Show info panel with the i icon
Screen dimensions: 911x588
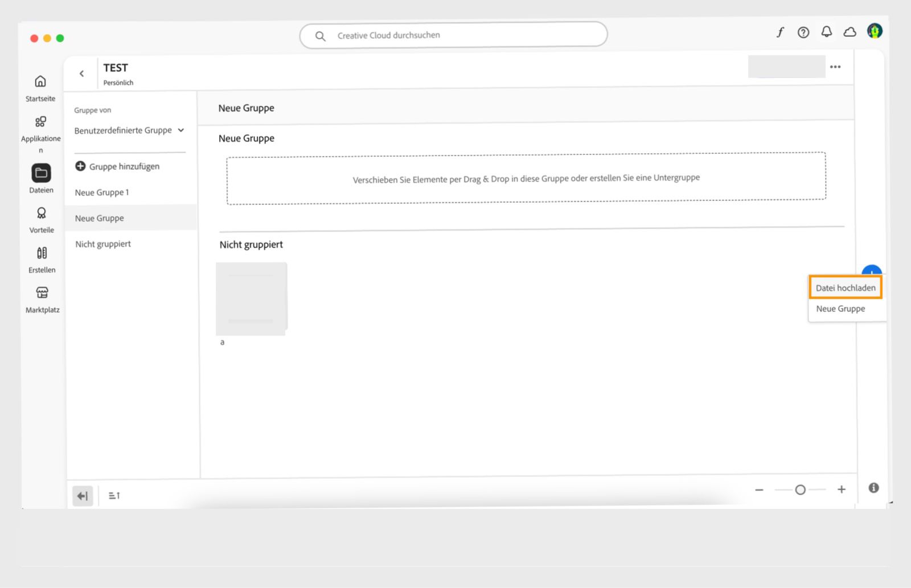[874, 488]
